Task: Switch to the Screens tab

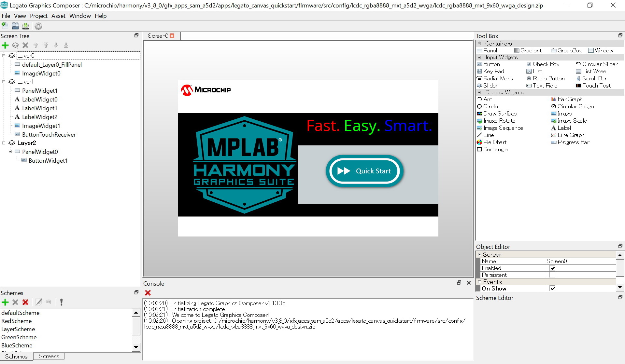Action: point(49,357)
